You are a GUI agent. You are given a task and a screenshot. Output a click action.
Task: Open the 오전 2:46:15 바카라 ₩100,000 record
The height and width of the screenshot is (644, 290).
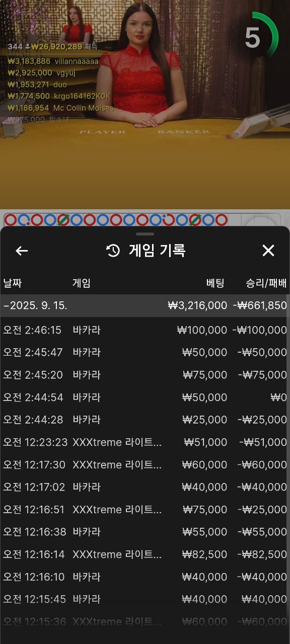pyautogui.click(x=144, y=330)
